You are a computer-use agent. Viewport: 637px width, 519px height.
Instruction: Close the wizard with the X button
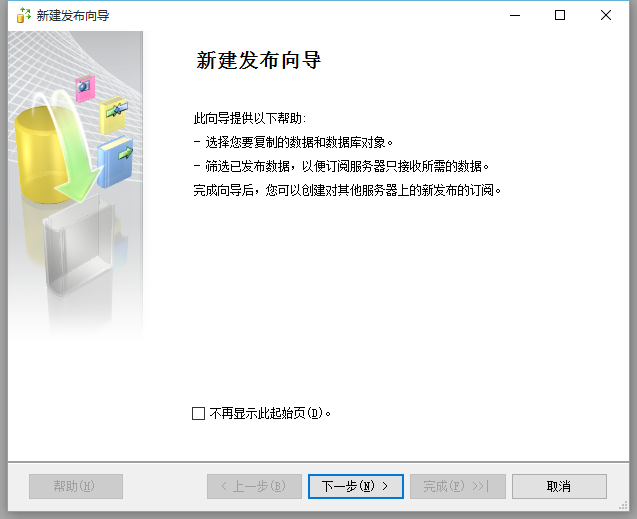(606, 15)
